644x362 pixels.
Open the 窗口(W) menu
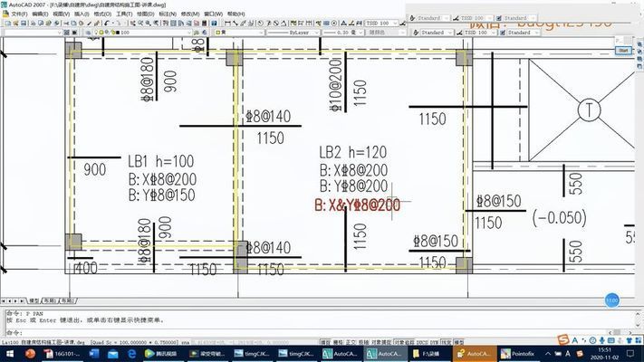click(213, 14)
